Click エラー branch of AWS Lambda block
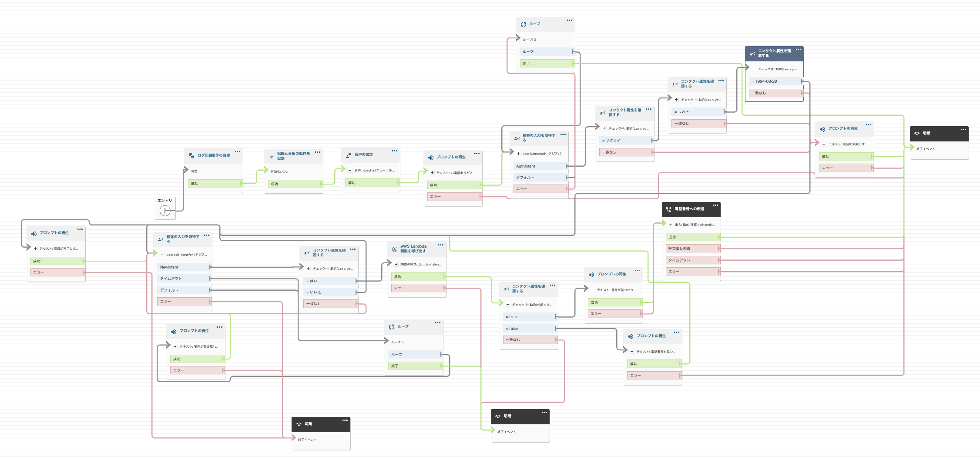The image size is (980, 460). tap(418, 288)
